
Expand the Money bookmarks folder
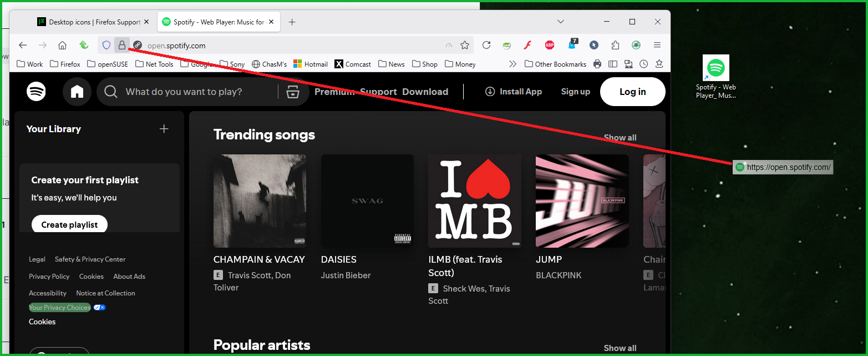tap(460, 64)
